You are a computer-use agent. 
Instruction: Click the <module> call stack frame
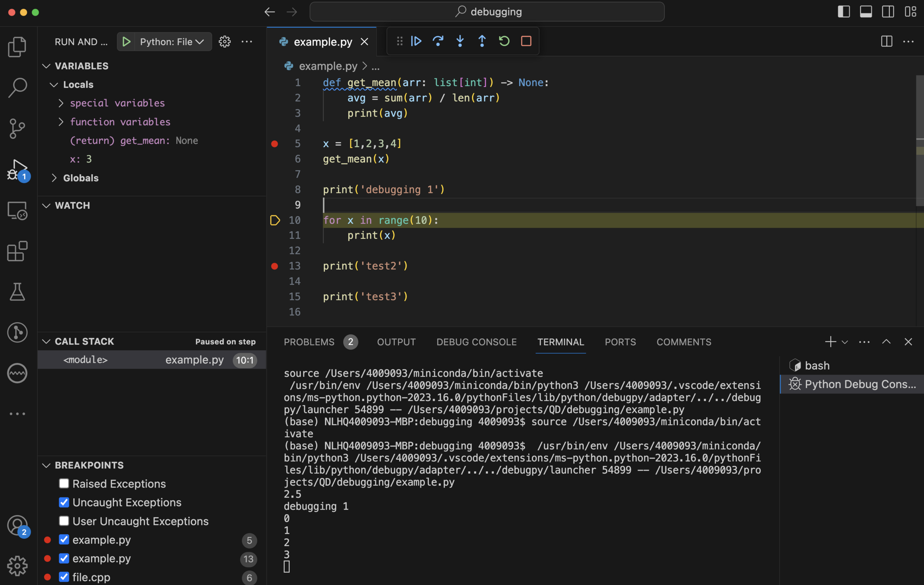coord(86,360)
